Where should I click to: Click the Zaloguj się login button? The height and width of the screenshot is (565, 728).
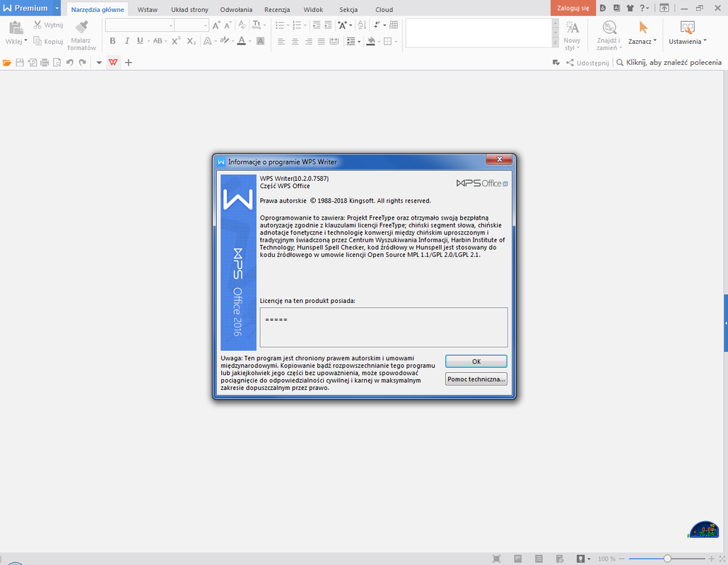[x=573, y=8]
